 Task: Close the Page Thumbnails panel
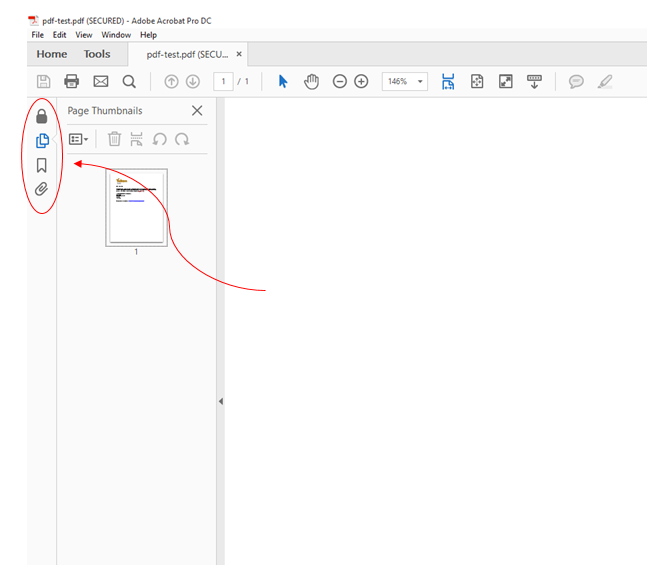pos(197,111)
